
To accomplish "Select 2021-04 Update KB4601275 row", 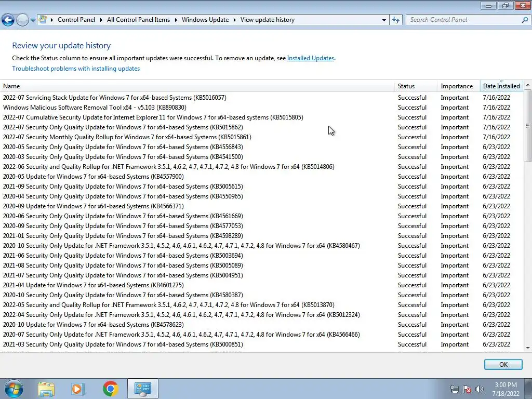I will 261,285.
